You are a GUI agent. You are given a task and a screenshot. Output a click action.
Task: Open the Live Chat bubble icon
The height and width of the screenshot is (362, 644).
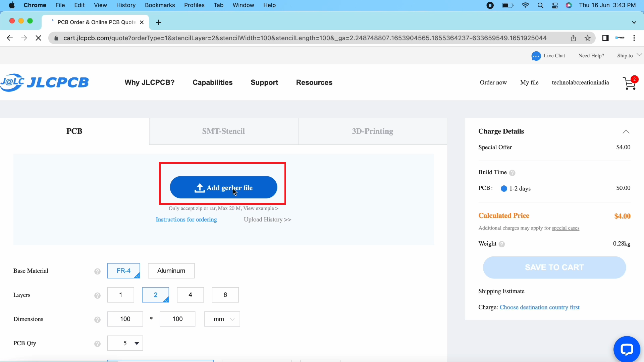(x=536, y=56)
